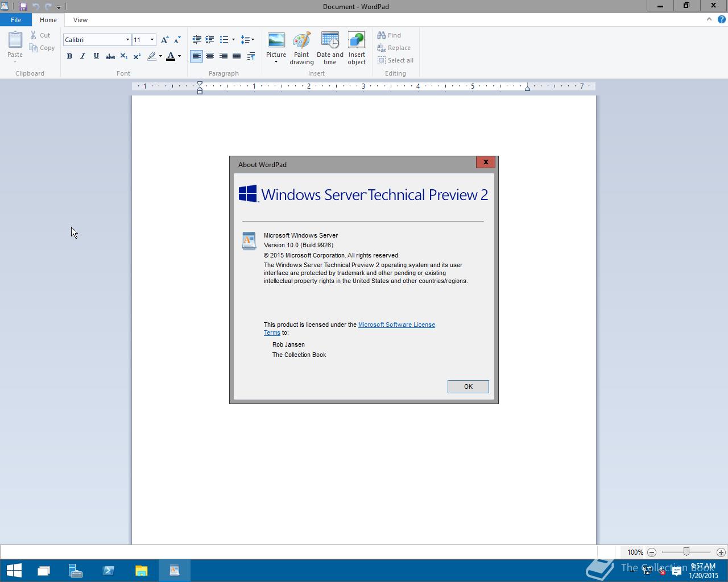This screenshot has height=582, width=728.
Task: Click the Undo arrow in quick access toolbar
Action: [x=36, y=7]
